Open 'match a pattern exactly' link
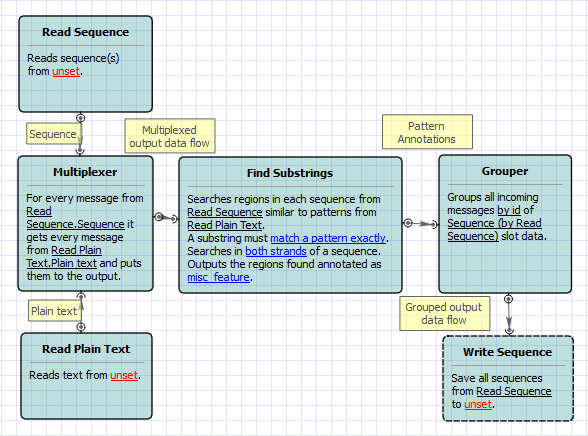 (x=328, y=238)
